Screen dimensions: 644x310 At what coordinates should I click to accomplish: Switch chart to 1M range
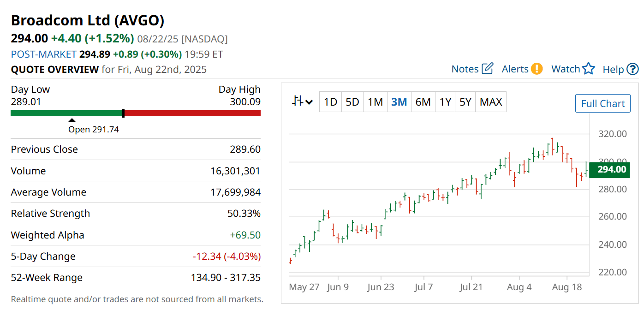375,102
